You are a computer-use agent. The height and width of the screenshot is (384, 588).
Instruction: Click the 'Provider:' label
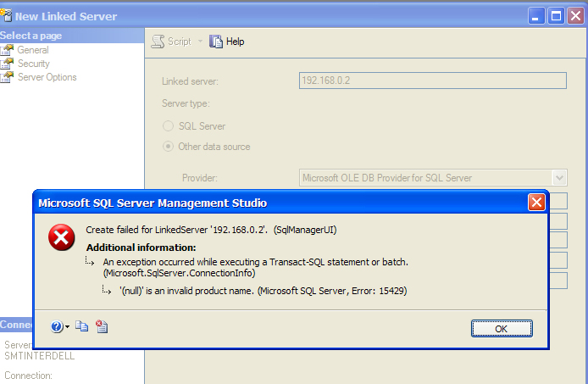click(199, 178)
